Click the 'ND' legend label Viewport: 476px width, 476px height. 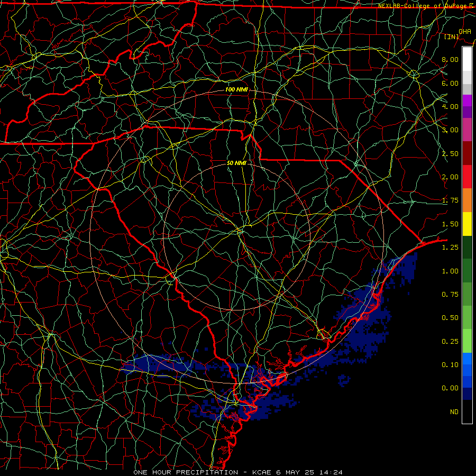(454, 412)
